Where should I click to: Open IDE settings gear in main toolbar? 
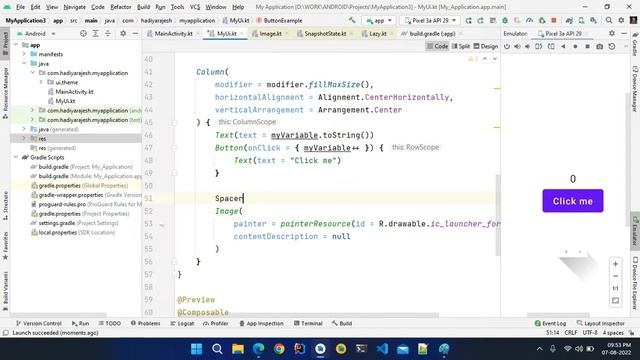coord(621,20)
